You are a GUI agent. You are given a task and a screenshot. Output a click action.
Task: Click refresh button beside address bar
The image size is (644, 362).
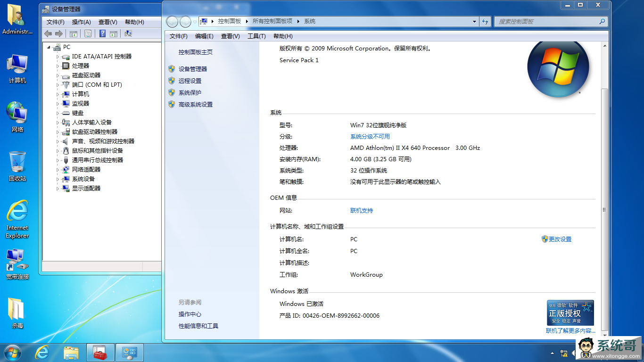[485, 21]
